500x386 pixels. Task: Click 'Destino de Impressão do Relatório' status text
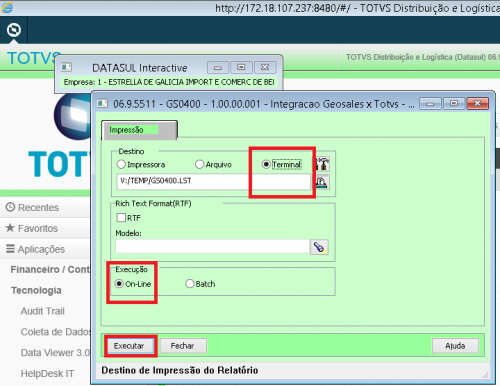point(180,370)
